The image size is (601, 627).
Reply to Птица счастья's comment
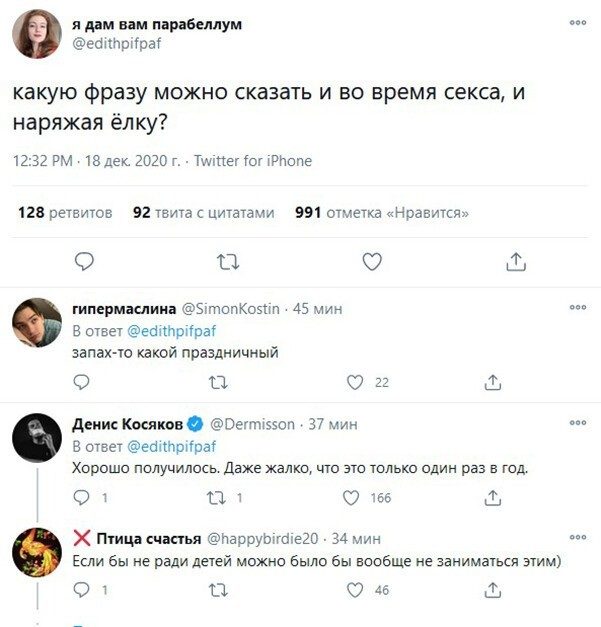[82, 591]
